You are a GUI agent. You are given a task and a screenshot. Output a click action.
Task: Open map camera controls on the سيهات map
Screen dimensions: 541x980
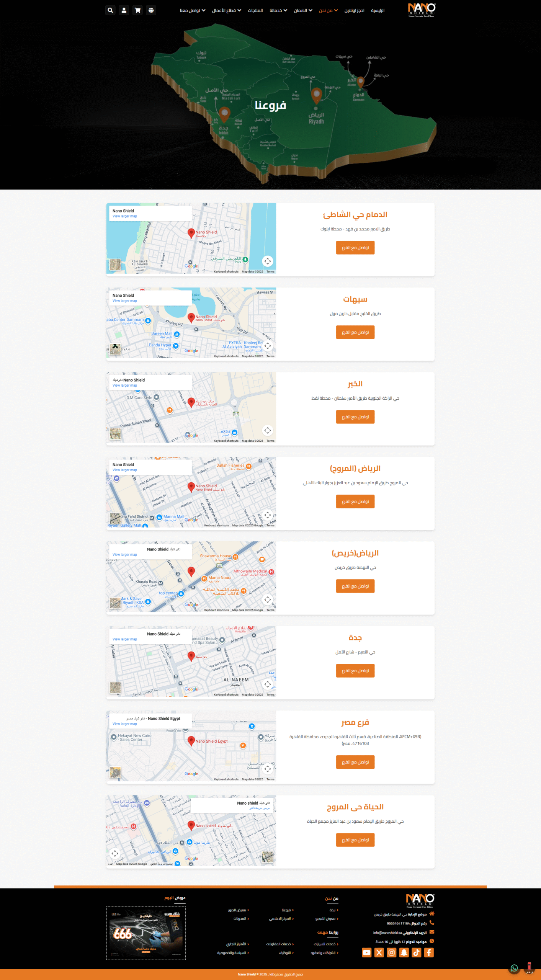(x=268, y=346)
